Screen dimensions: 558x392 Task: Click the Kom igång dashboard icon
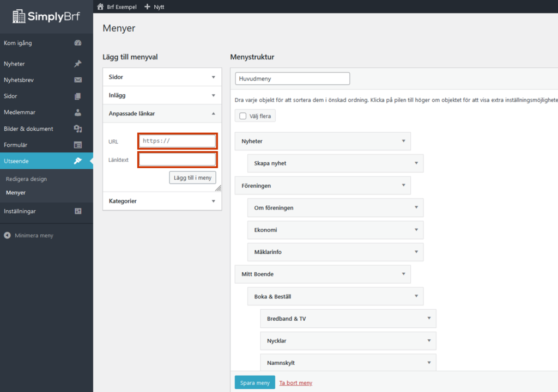pos(78,43)
